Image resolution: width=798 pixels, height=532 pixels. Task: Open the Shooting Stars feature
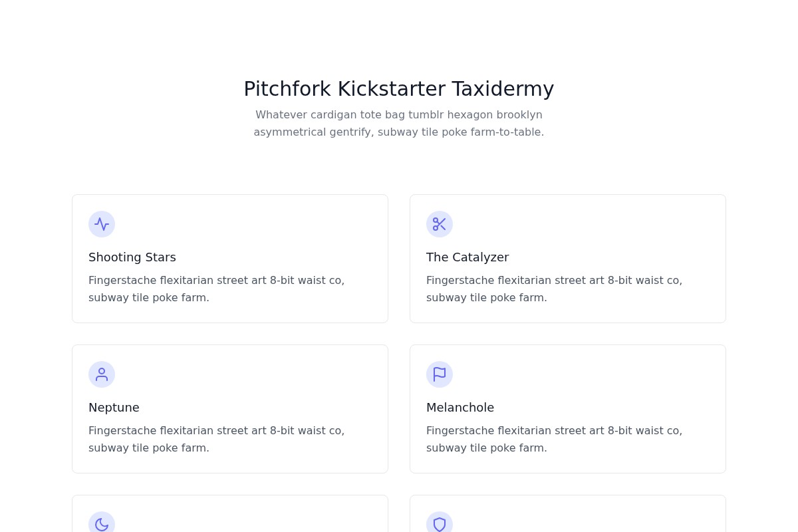click(x=132, y=257)
